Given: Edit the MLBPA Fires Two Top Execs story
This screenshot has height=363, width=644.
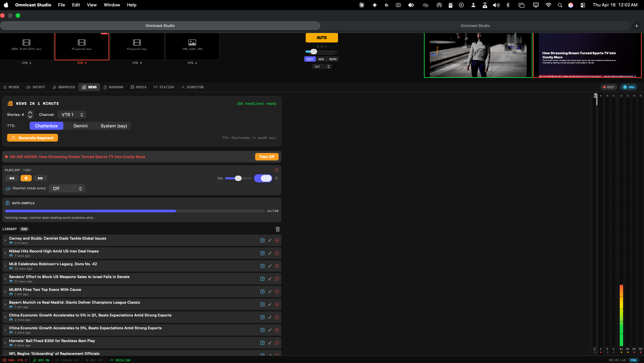Looking at the screenshot, I should 270,292.
